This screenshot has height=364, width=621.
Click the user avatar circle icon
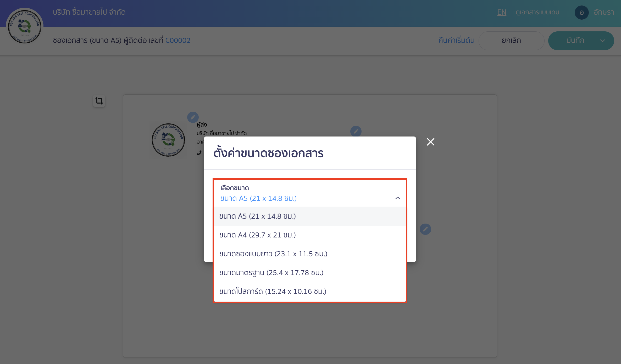point(581,12)
